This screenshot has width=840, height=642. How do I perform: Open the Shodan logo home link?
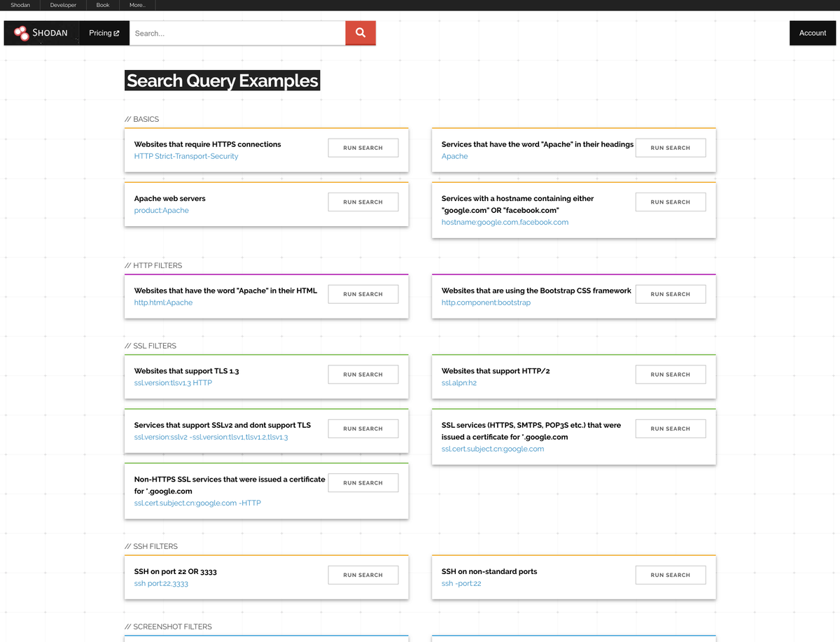click(41, 33)
